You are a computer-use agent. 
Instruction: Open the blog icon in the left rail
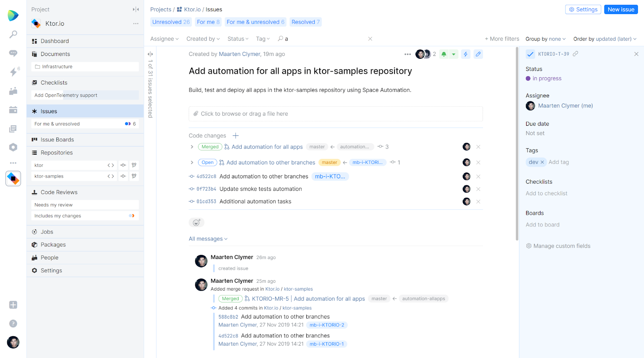click(x=13, y=128)
